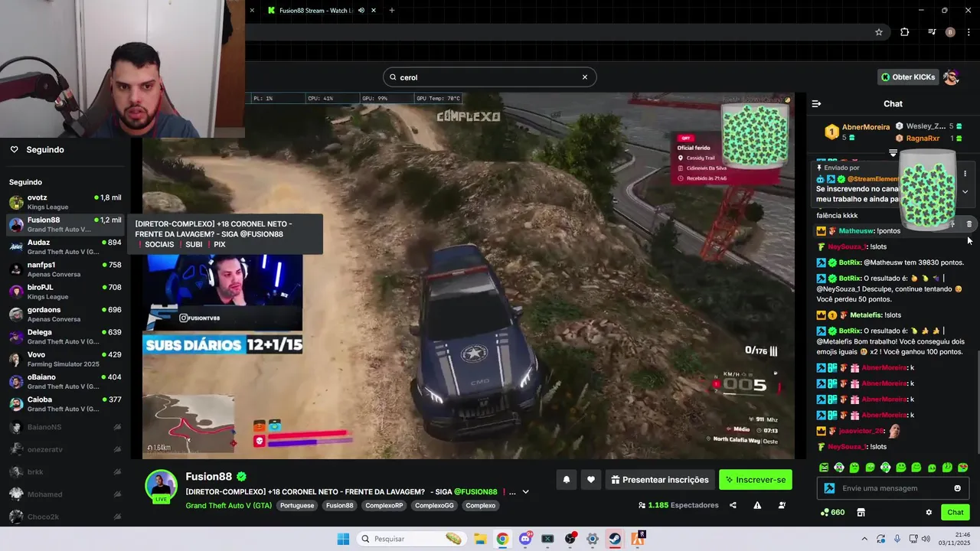Open the profile avatar in top right
Image resolution: width=980 pixels, height=551 pixels.
[951, 77]
